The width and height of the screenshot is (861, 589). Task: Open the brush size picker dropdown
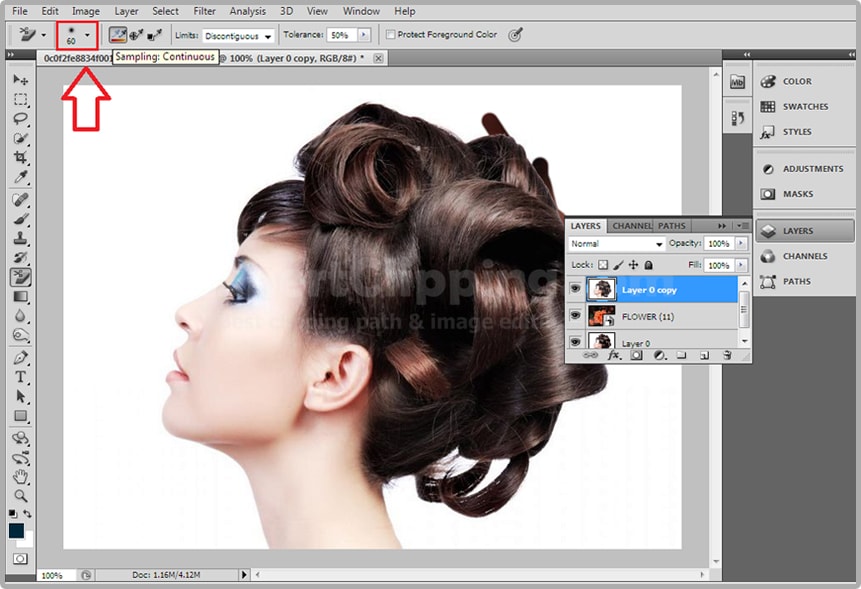(87, 35)
